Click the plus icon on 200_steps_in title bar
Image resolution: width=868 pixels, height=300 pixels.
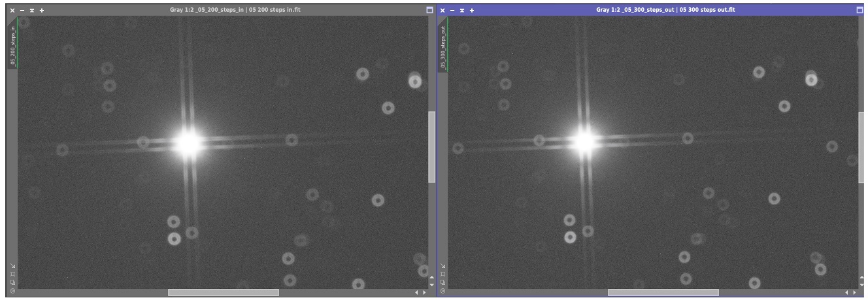[x=42, y=10]
